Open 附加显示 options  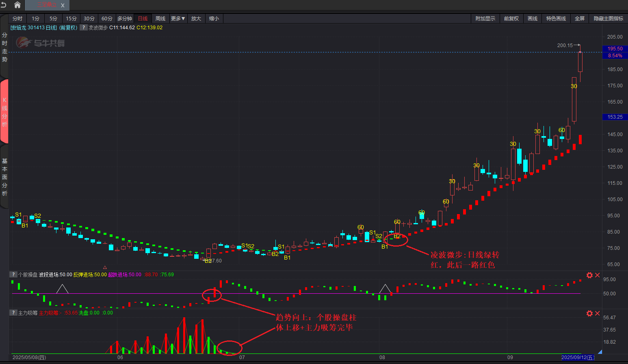coord(485,19)
